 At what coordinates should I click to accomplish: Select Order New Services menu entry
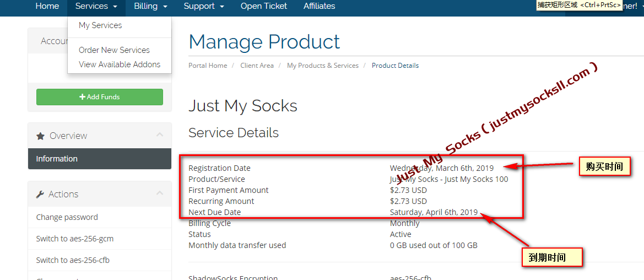pyautogui.click(x=114, y=50)
